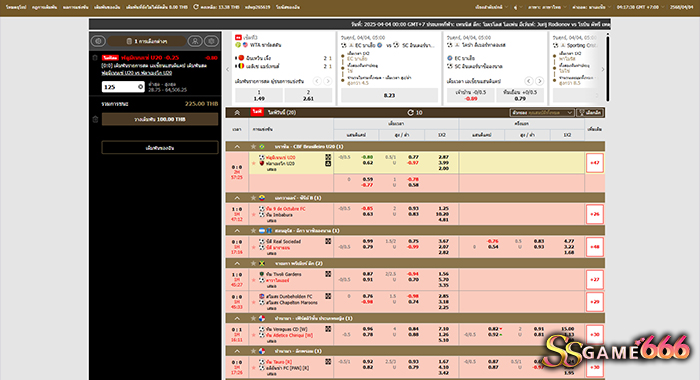Click the featured events vertical scrollbar
This screenshot has height=380, width=700.
pos(607,67)
